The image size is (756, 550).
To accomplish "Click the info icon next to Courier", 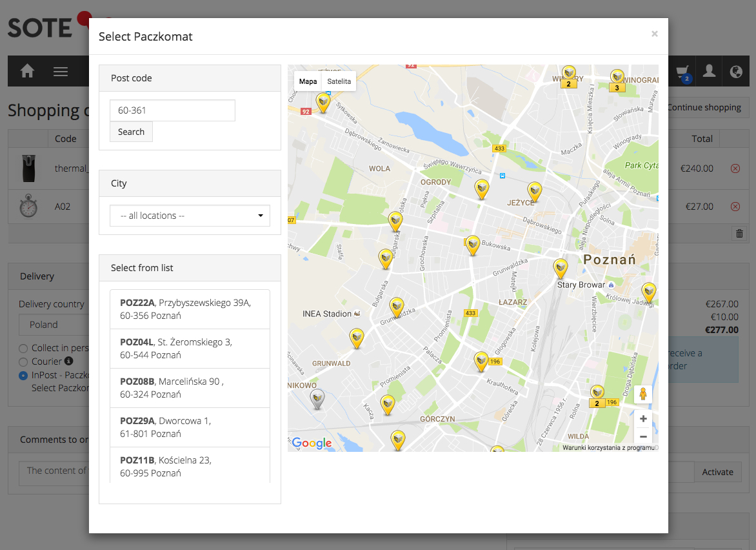I will point(69,361).
